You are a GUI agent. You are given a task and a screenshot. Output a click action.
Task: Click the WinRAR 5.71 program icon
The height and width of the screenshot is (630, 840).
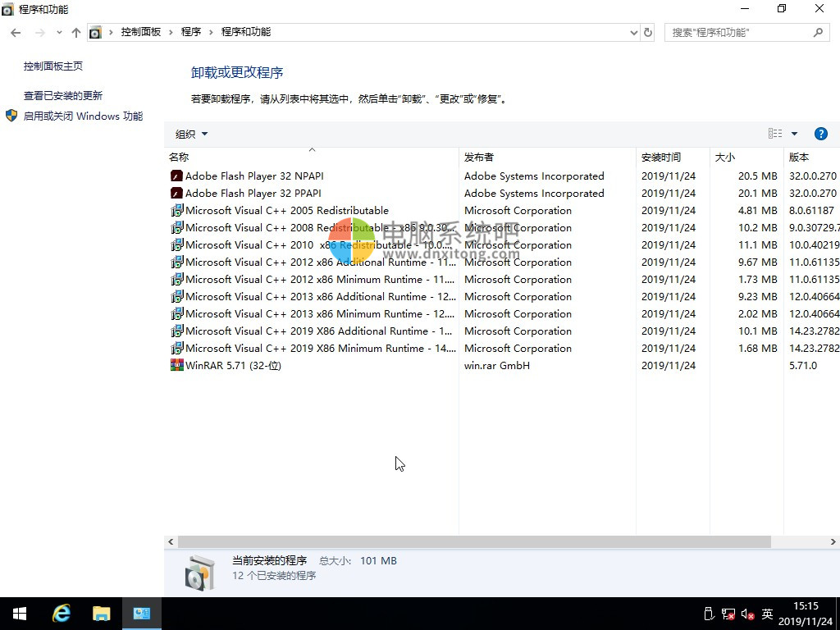click(176, 366)
